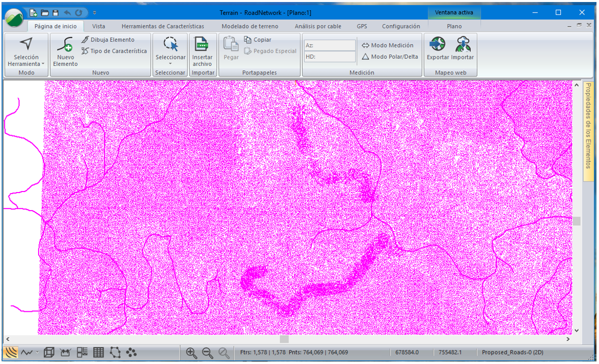The height and width of the screenshot is (364, 599).
Task: Enable Modo Medición
Action: click(x=387, y=45)
